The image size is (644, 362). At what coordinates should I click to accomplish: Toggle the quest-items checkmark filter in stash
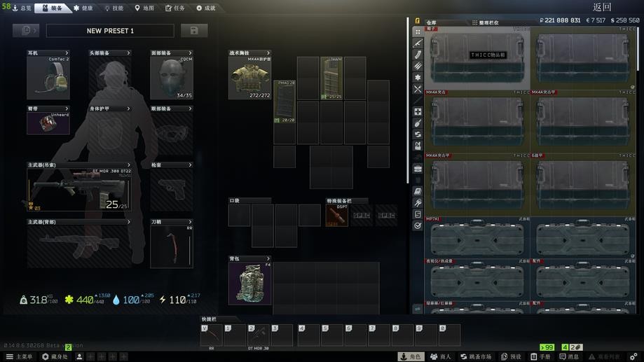click(418, 225)
